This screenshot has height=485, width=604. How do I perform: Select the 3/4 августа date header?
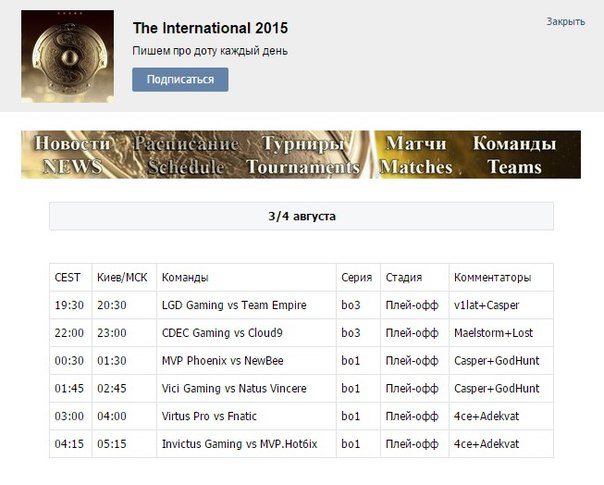[302, 216]
